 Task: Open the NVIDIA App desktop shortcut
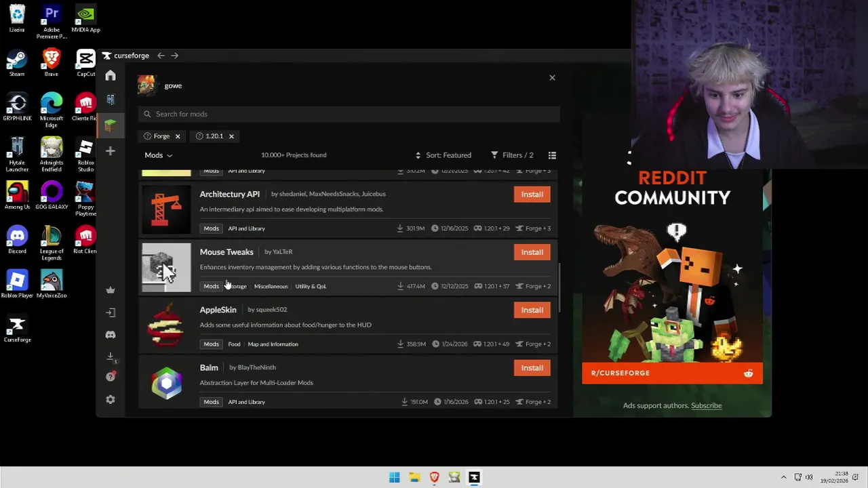[x=85, y=19]
